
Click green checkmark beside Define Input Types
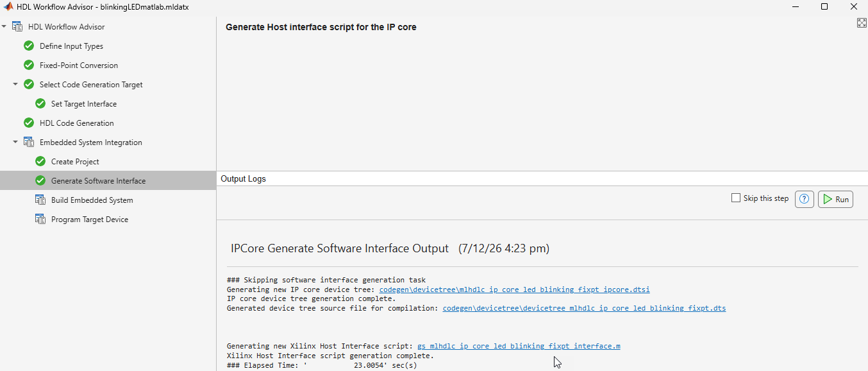(29, 46)
